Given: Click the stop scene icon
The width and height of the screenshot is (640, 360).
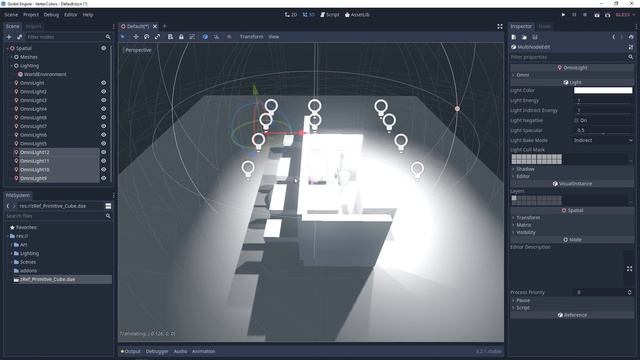Looking at the screenshot, I should (585, 15).
